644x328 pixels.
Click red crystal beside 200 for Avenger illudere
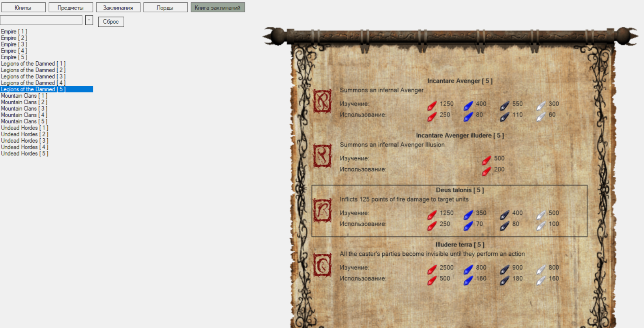[486, 171]
